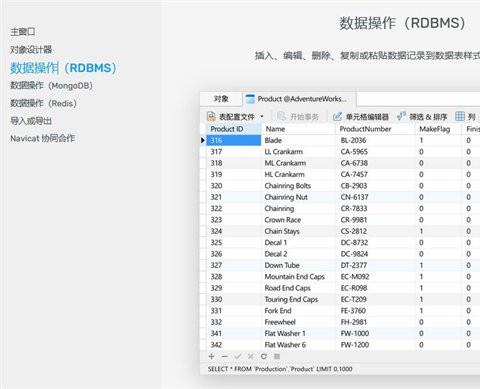Click the SELECT * FROM query status text
480x389 pixels.
280,369
